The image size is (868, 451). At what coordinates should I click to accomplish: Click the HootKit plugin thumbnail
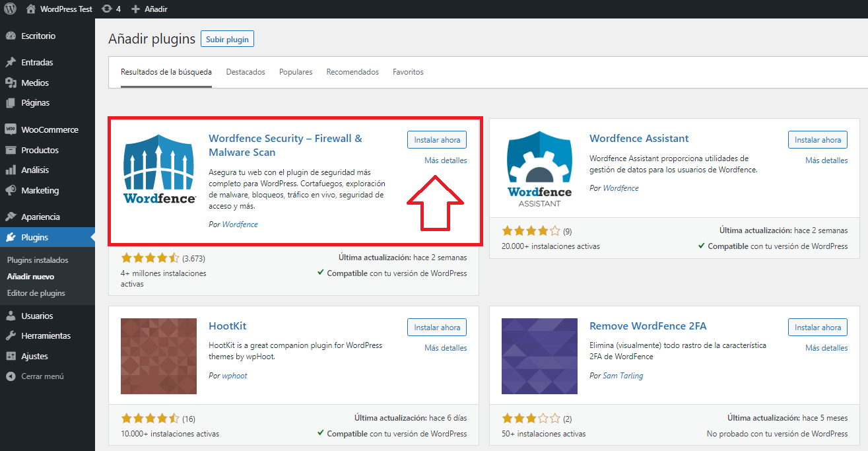pos(159,357)
